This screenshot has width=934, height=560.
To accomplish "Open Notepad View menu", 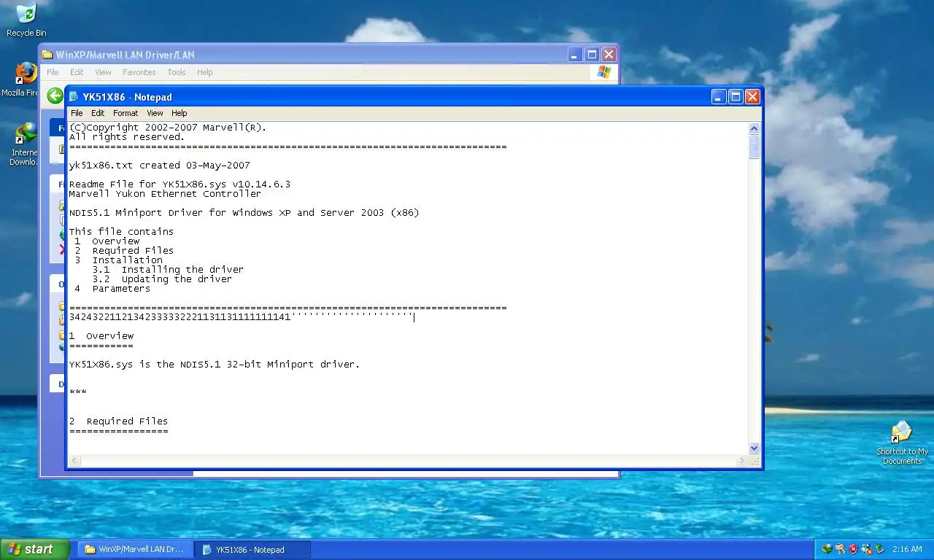I will tap(155, 113).
